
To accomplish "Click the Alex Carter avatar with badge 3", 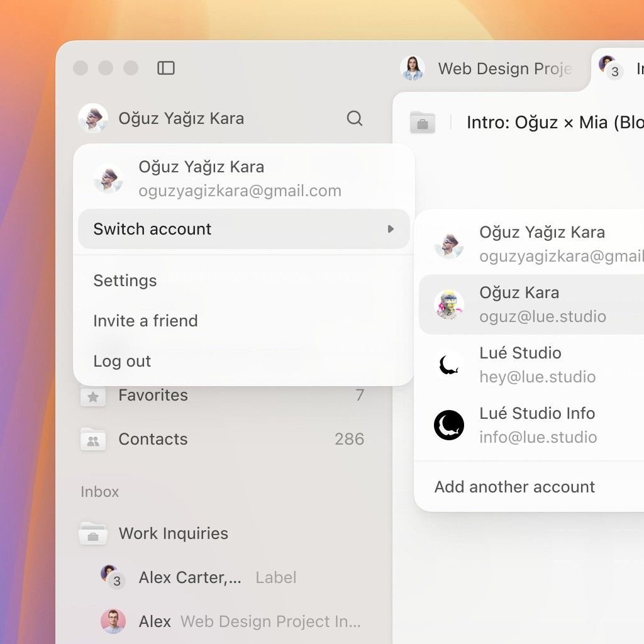I will 112,576.
